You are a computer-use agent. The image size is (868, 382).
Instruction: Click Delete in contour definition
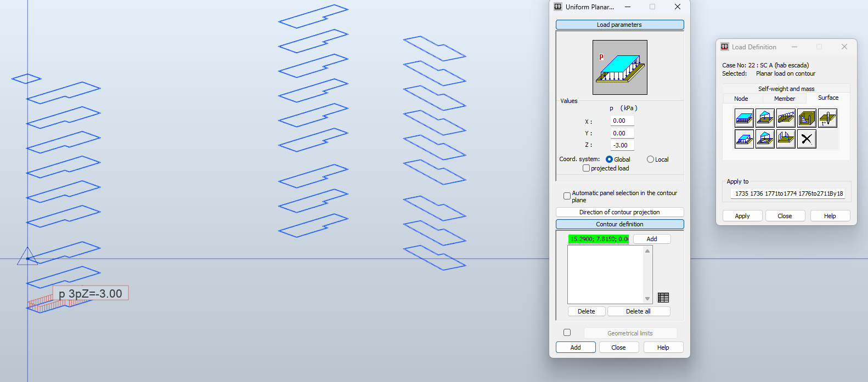point(587,311)
